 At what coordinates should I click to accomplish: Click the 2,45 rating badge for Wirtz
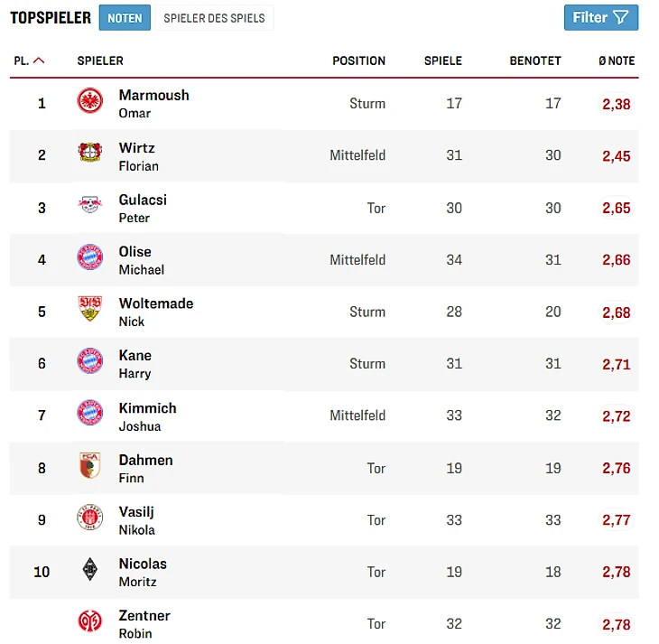click(x=617, y=156)
